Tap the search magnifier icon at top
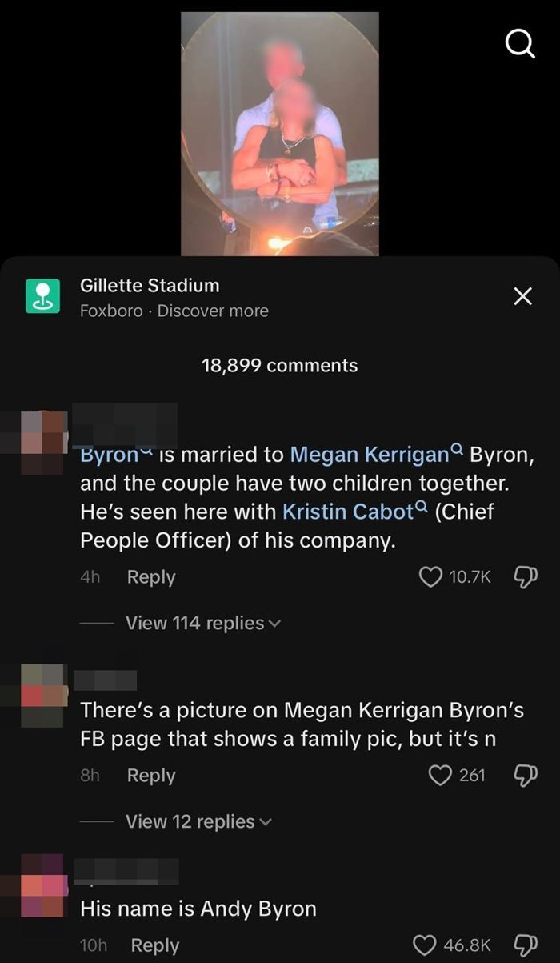 (521, 45)
